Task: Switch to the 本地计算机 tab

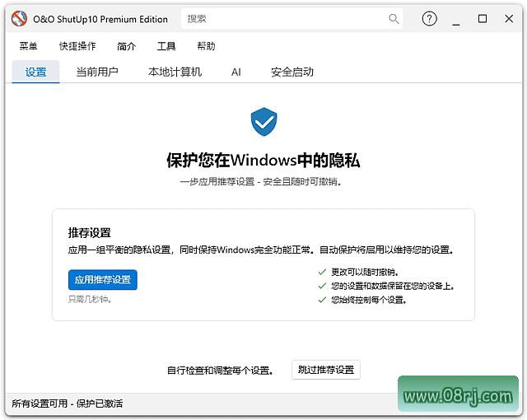Action: [x=175, y=72]
